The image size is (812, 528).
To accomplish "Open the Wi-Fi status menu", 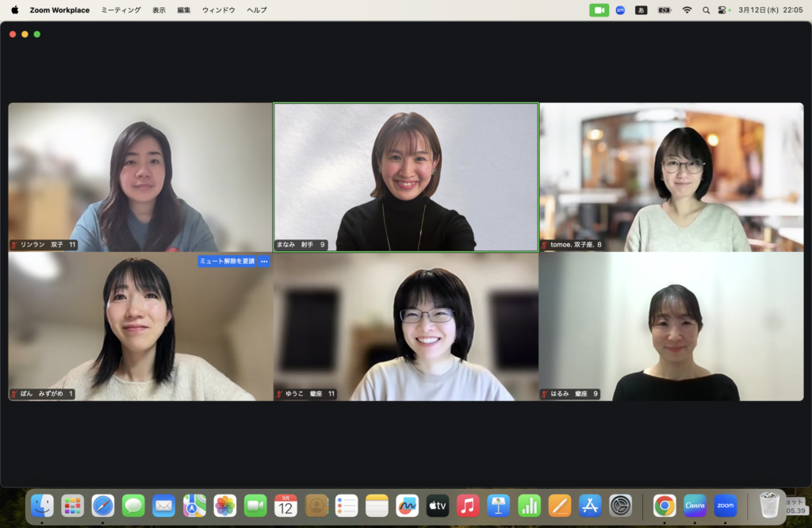I will pos(687,10).
